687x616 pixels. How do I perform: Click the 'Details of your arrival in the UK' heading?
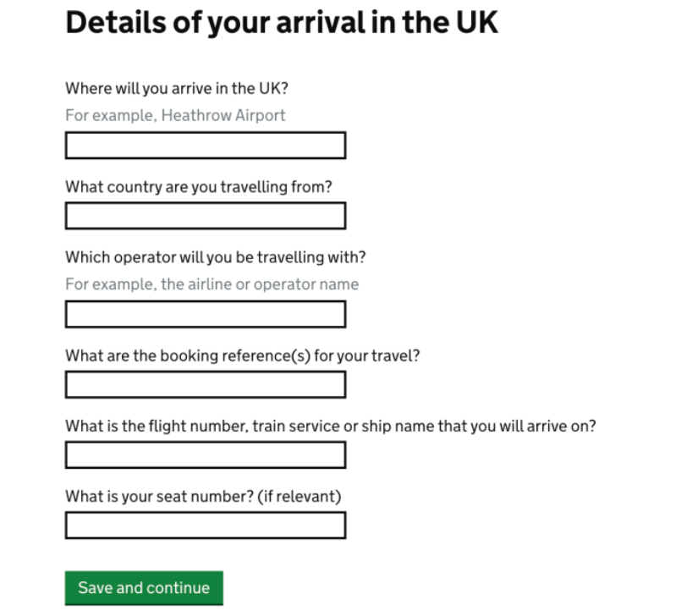point(282,23)
